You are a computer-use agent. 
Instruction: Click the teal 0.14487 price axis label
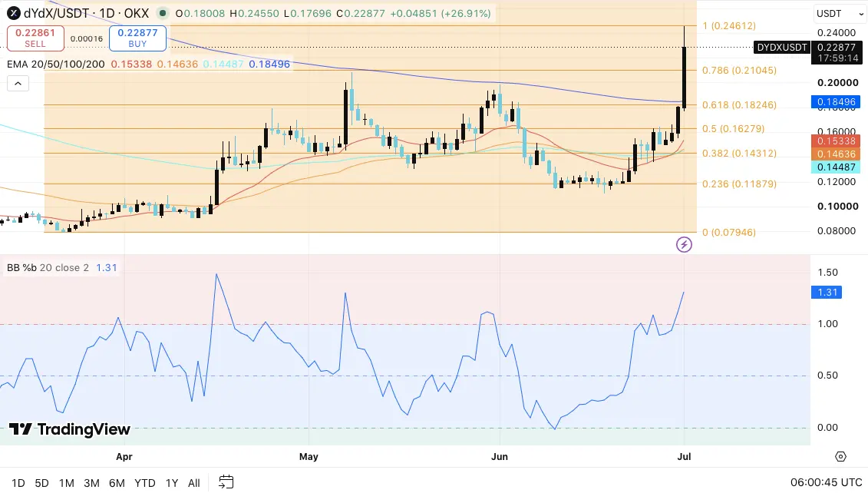835,167
